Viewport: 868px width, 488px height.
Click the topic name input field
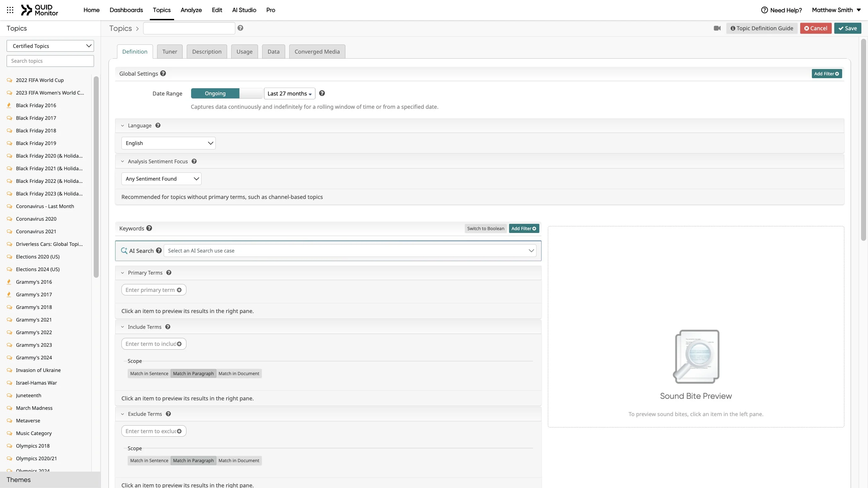(189, 28)
